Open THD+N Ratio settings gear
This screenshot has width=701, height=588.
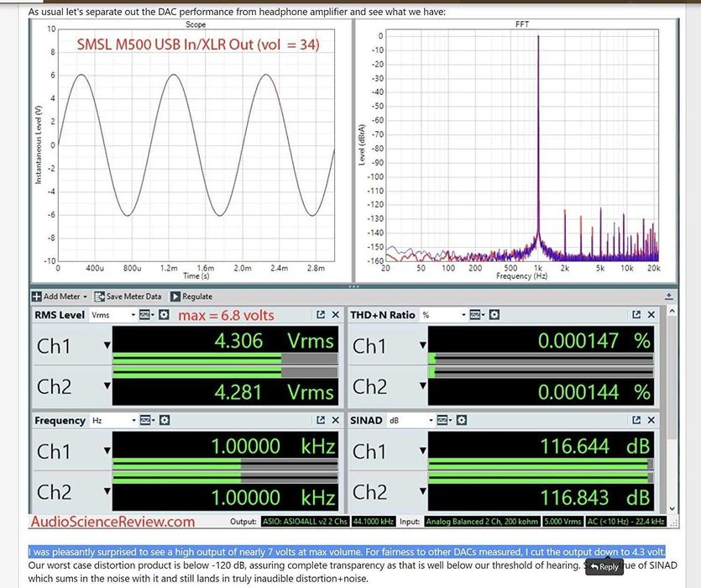[x=494, y=315]
